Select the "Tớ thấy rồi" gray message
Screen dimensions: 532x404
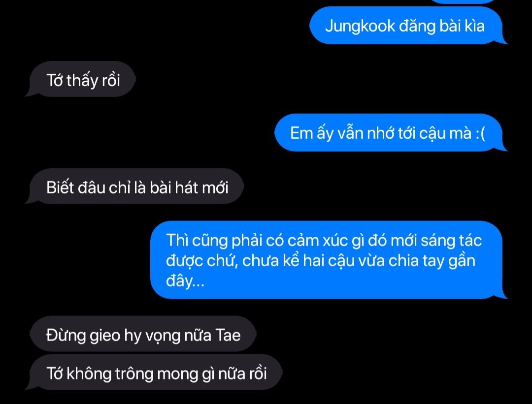[80, 79]
